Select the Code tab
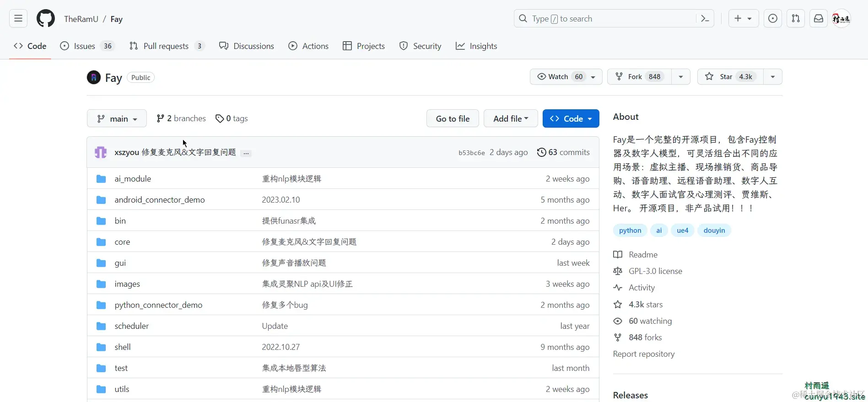868x402 pixels. pos(30,46)
